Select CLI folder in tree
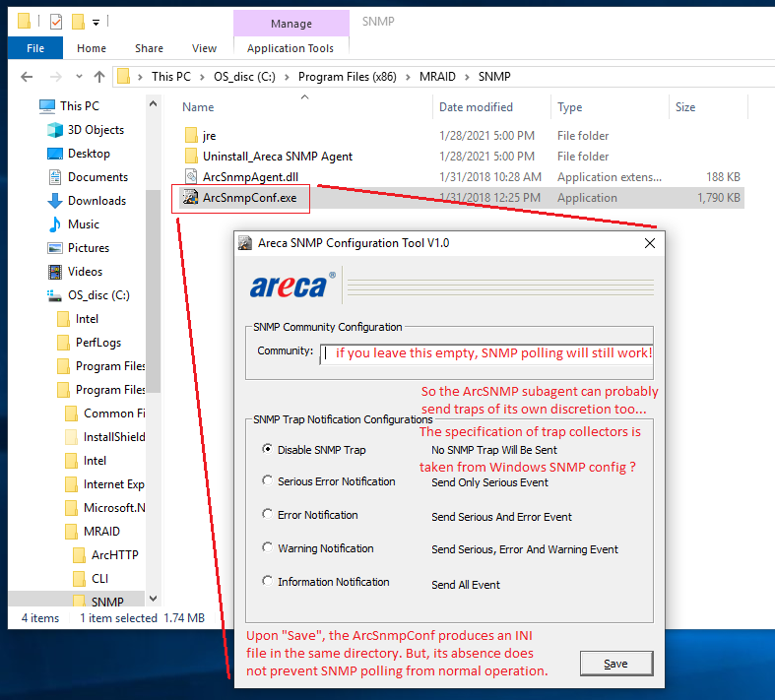The height and width of the screenshot is (700, 775). pyautogui.click(x=91, y=579)
